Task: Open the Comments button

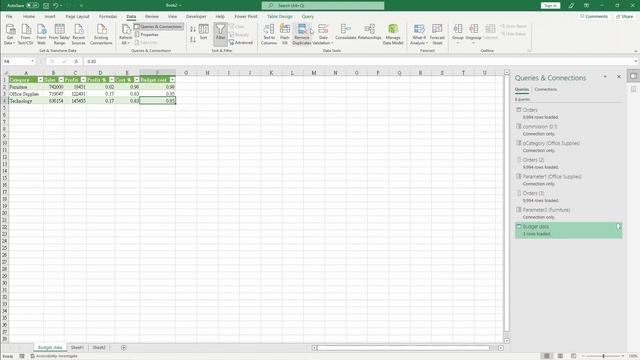Action: point(594,16)
